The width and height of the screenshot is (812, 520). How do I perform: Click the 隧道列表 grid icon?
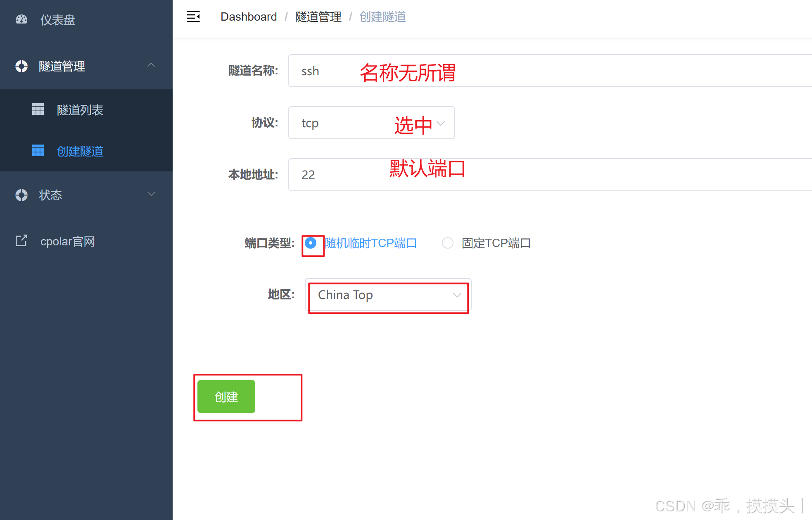[38, 109]
